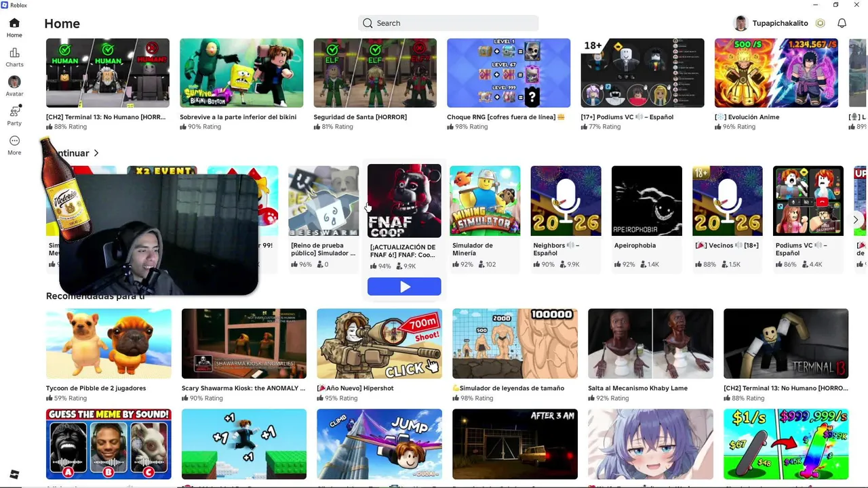Image resolution: width=868 pixels, height=488 pixels.
Task: Click the 92% Rating under Khaby Lame
Action: (x=608, y=399)
